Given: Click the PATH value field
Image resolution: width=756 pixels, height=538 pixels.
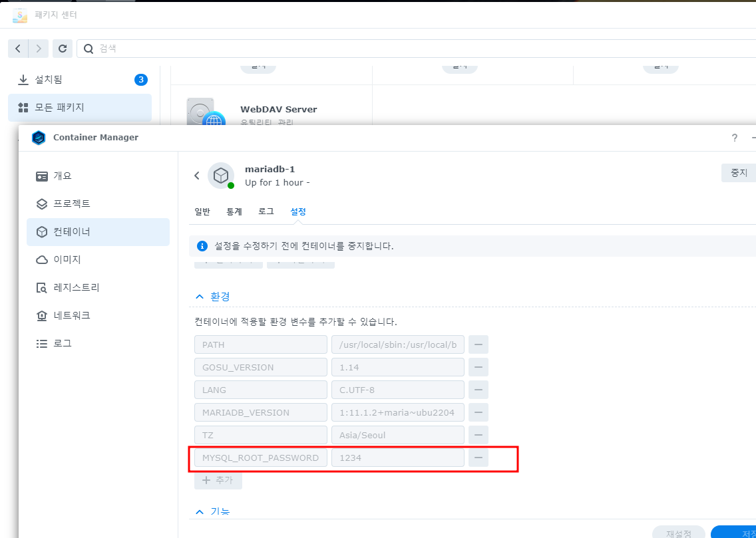Looking at the screenshot, I should [x=398, y=345].
